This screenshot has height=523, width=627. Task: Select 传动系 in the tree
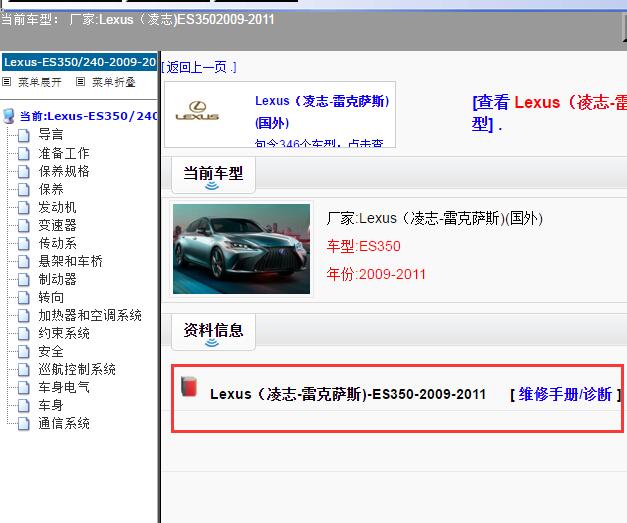[x=57, y=243]
